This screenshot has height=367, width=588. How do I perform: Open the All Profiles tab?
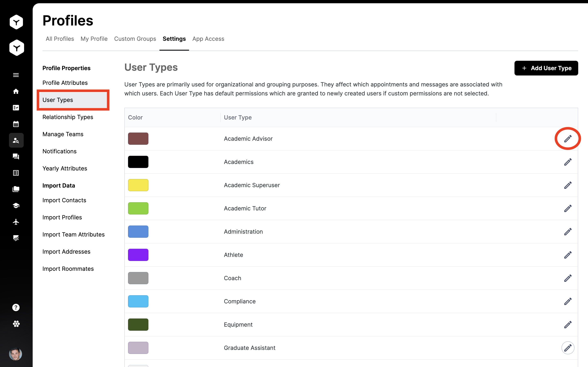[60, 39]
